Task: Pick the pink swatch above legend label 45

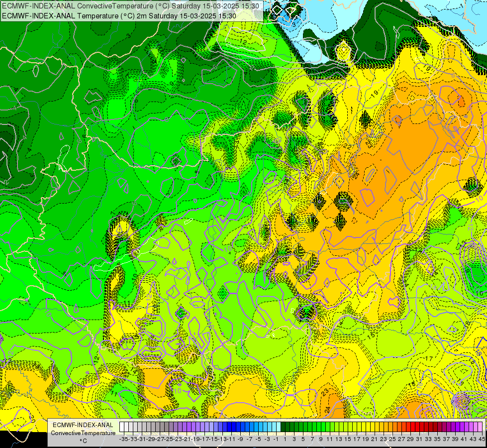Action: [480, 427]
